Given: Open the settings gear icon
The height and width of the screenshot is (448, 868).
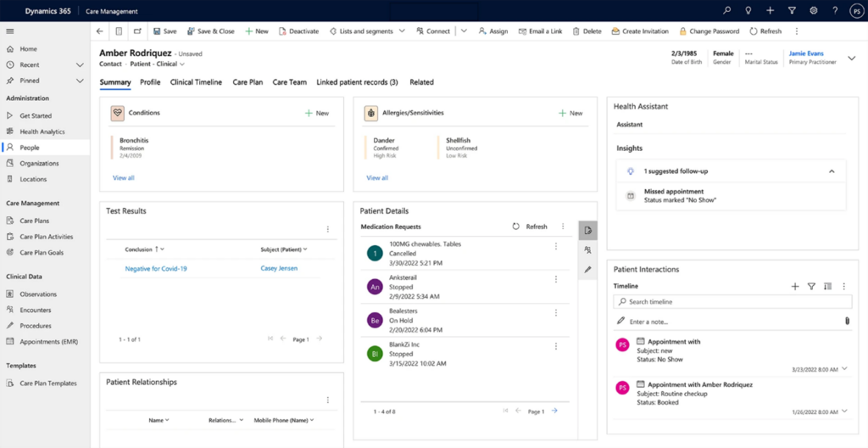Looking at the screenshot, I should 814,10.
